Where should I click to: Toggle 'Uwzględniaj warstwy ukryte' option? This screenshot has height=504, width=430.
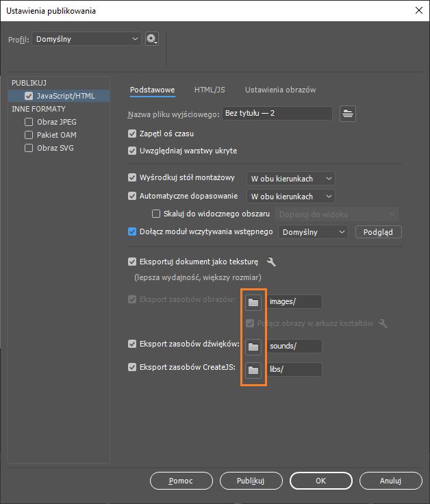[x=133, y=151]
